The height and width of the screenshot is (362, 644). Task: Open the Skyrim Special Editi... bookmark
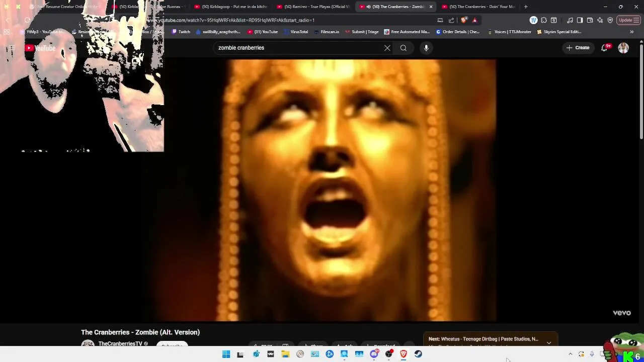559,32
